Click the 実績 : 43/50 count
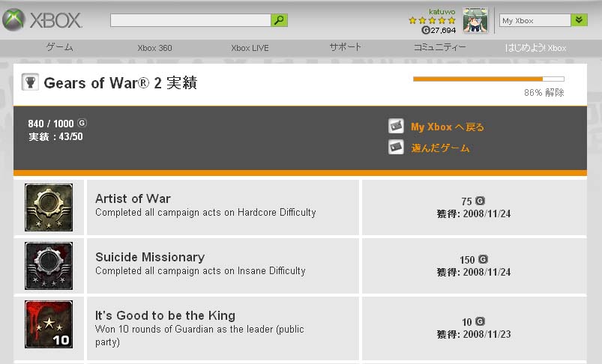Screen dimensions: 602x364 point(55,136)
